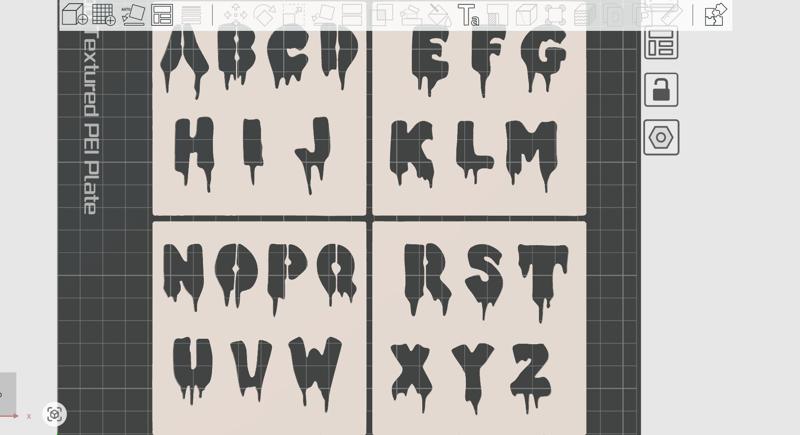This screenshot has height=435, width=800.
Task: Select the Measure ruler tool
Action: (x=672, y=14)
